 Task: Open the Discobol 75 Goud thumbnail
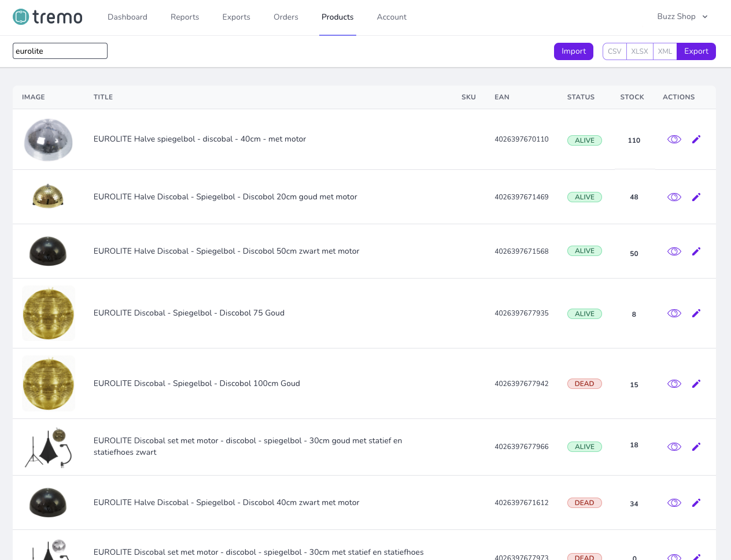pos(49,313)
